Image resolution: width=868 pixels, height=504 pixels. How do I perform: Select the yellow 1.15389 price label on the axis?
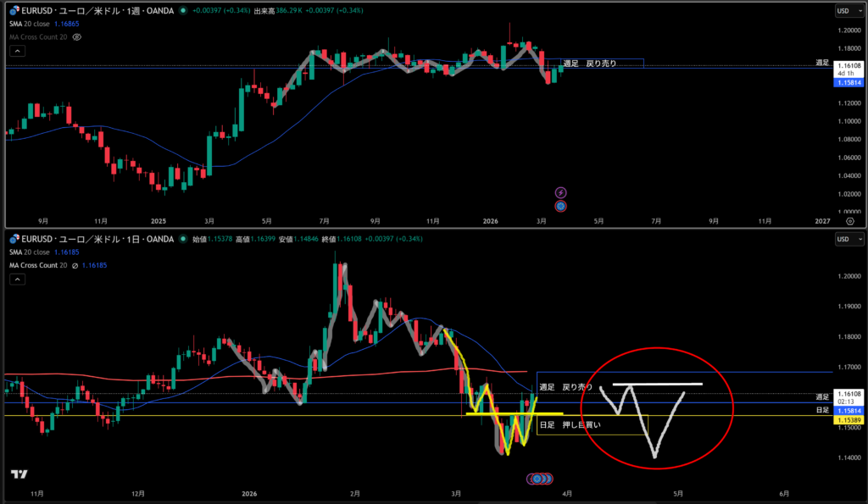point(849,420)
